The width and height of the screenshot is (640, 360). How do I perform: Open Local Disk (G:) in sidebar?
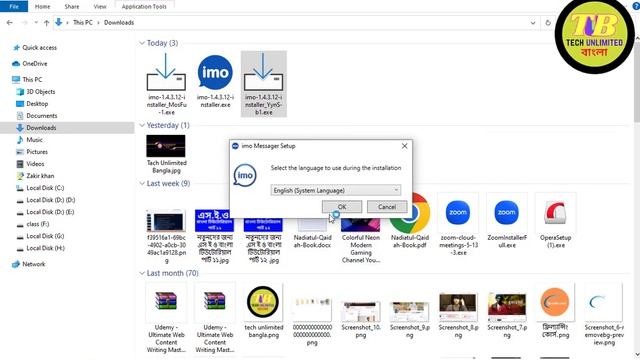pyautogui.click(x=45, y=236)
